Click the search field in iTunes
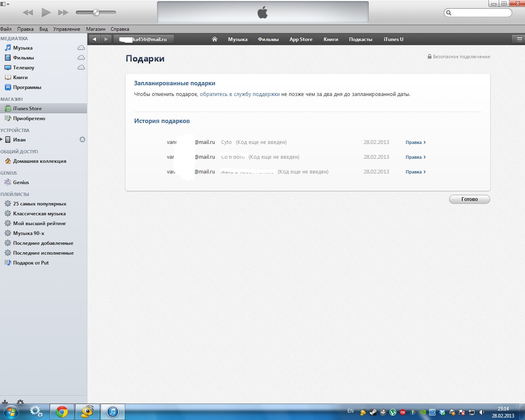The width and height of the screenshot is (525, 420). click(478, 13)
